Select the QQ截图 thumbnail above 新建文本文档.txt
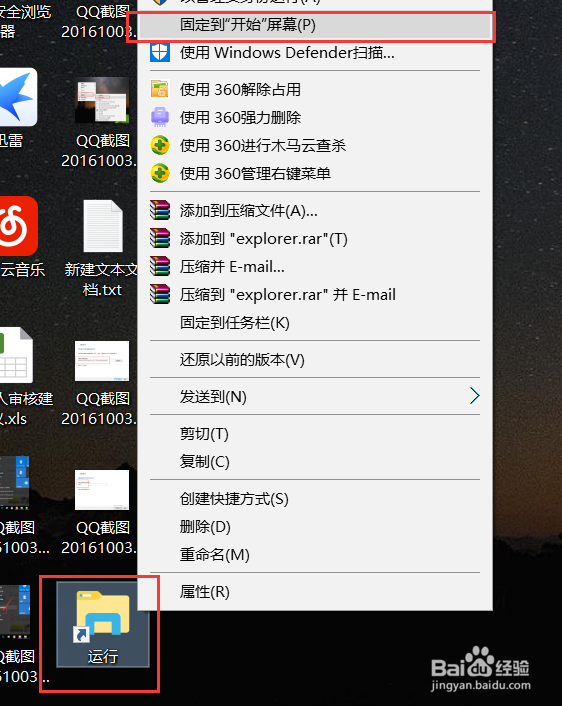The height and width of the screenshot is (706, 562). pyautogui.click(x=102, y=100)
